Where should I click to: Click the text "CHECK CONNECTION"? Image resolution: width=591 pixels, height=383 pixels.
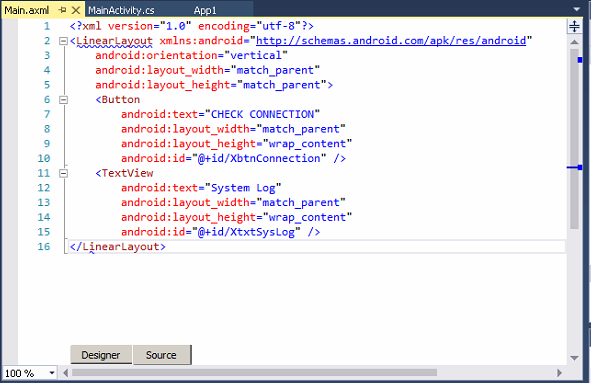click(x=262, y=114)
